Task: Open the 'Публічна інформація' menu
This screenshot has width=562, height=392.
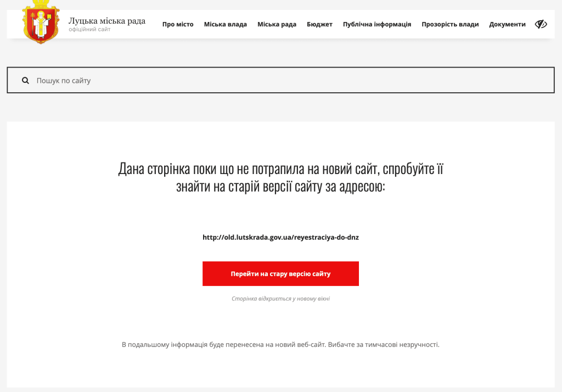Action: (376, 24)
